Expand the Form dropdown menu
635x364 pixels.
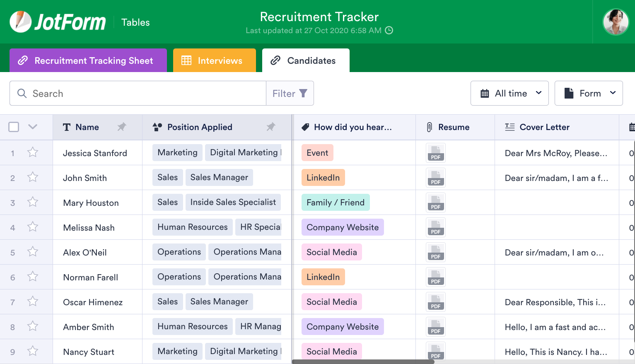pos(589,93)
